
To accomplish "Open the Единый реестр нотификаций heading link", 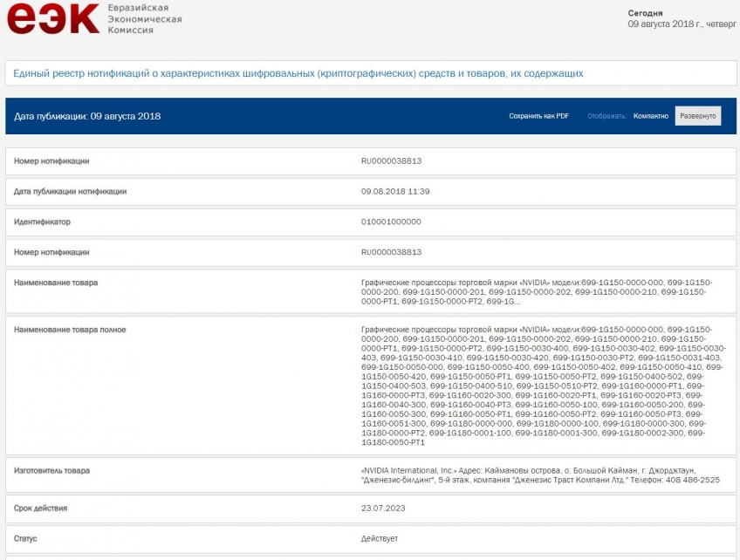I will 298,73.
